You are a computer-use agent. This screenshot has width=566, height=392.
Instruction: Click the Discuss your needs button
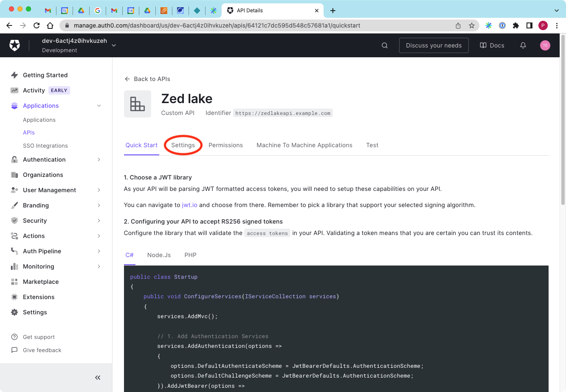click(434, 45)
